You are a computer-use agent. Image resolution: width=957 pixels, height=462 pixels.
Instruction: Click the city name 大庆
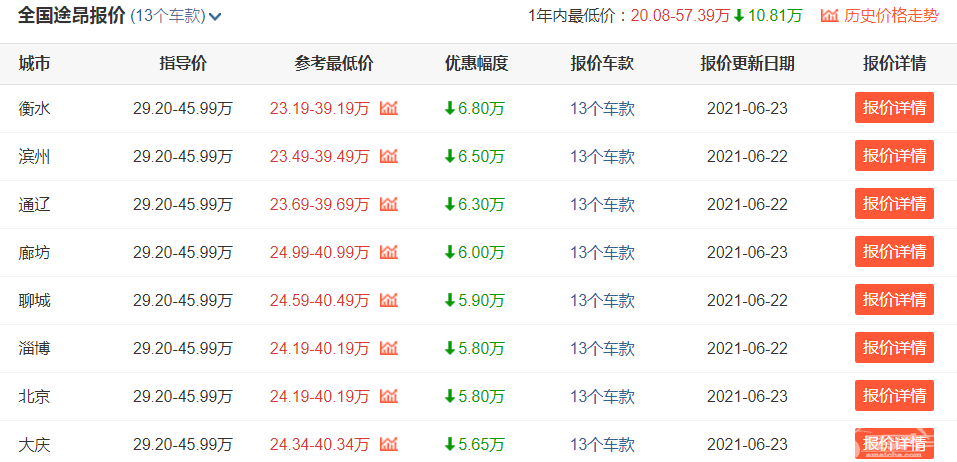click(x=34, y=445)
